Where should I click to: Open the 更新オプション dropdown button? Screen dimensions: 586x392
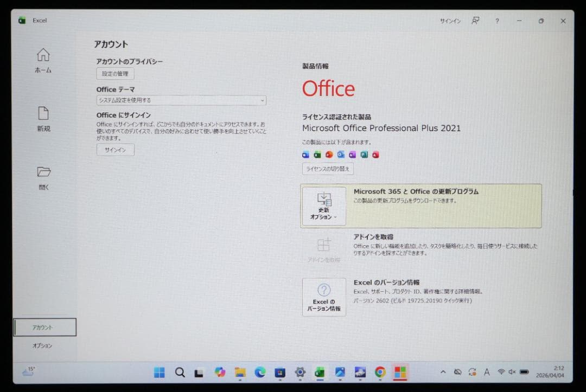pos(324,205)
